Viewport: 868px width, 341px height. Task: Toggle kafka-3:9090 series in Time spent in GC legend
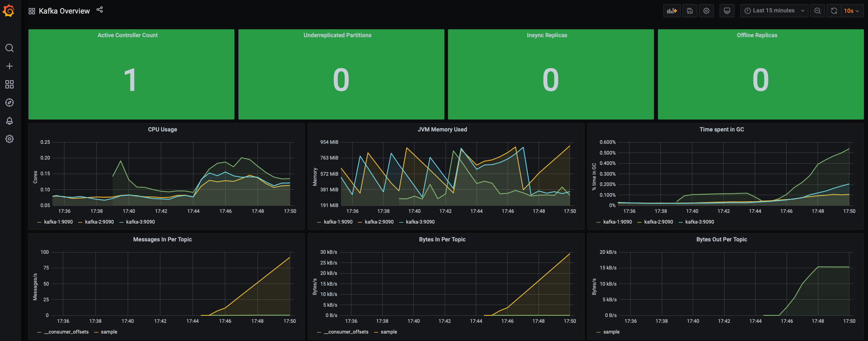699,222
